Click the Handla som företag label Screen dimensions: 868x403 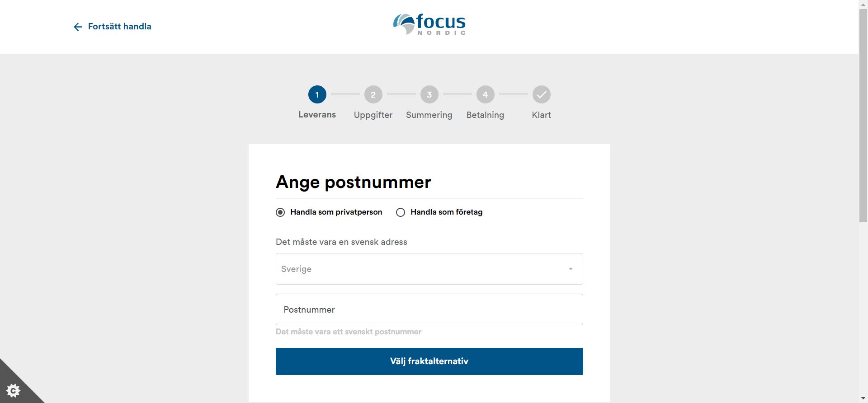point(447,212)
